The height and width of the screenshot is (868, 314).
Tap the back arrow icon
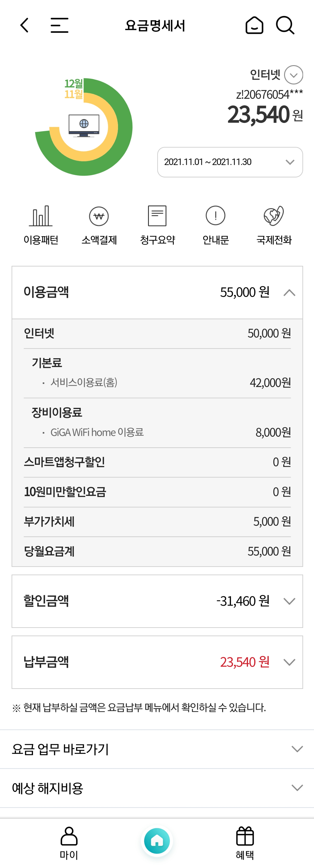[24, 25]
